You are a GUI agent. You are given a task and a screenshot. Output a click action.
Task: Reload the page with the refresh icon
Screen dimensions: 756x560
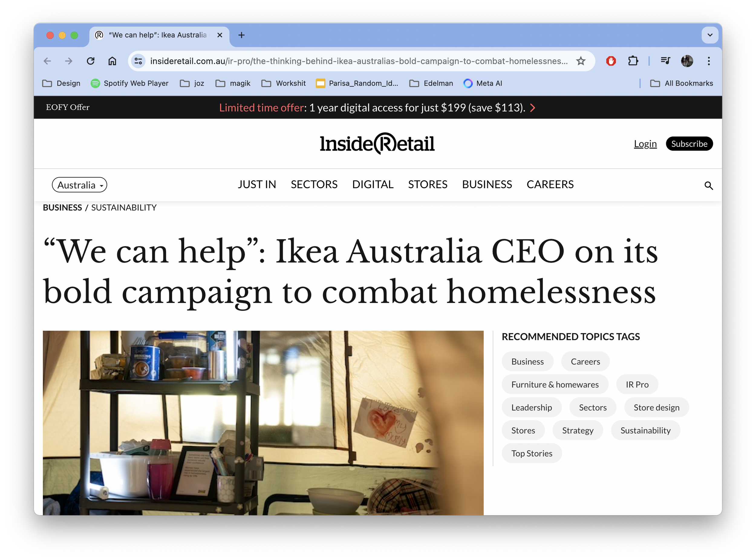pyautogui.click(x=90, y=61)
